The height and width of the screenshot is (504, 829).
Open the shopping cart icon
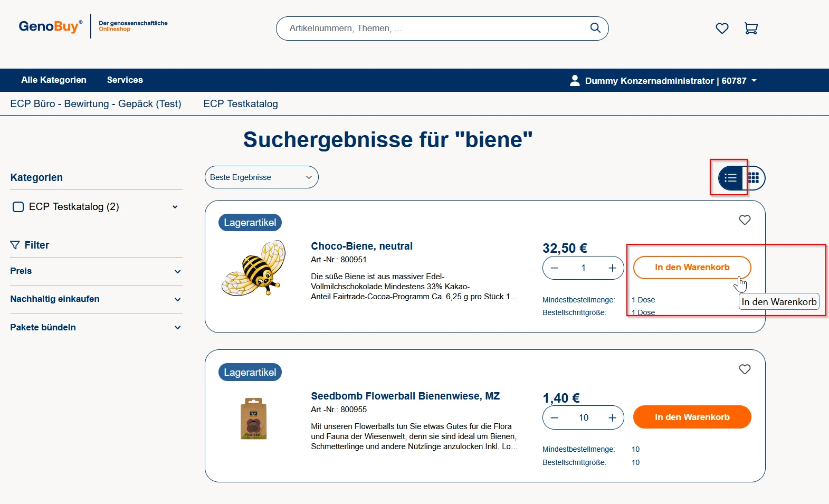(751, 28)
